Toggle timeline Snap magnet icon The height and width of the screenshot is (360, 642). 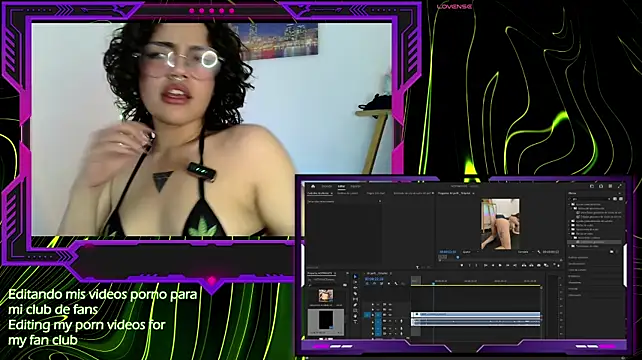[x=374, y=283]
